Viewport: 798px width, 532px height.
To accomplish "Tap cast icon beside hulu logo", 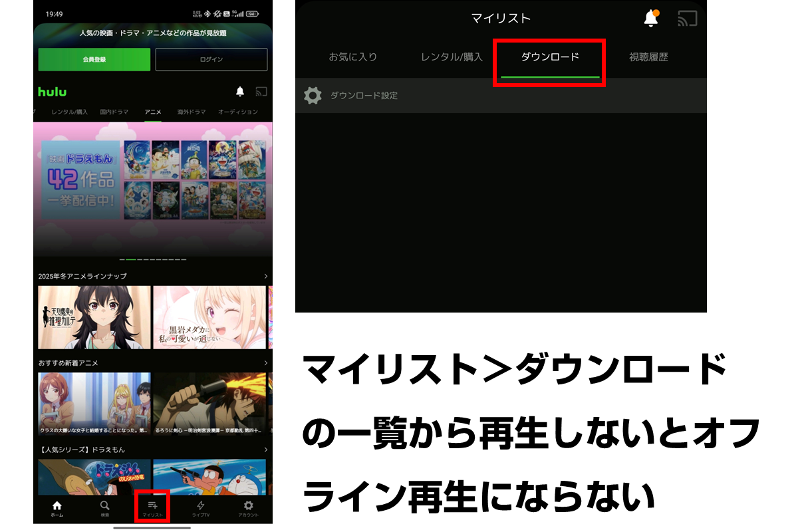I will click(x=261, y=91).
